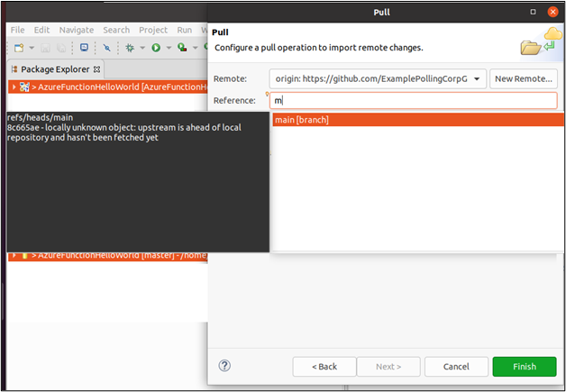Click the green Run icon
Image resolution: width=566 pixels, height=392 pixels.
[x=156, y=48]
